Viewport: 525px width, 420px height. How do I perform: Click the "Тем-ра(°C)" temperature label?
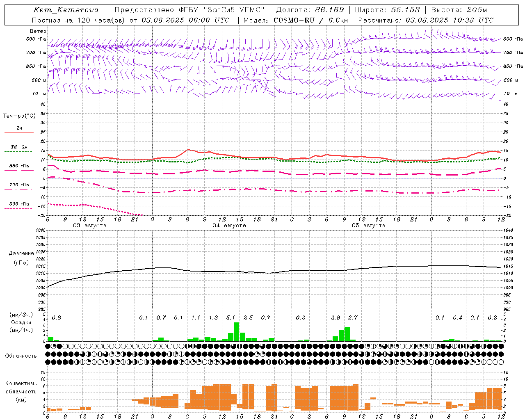tap(19, 116)
